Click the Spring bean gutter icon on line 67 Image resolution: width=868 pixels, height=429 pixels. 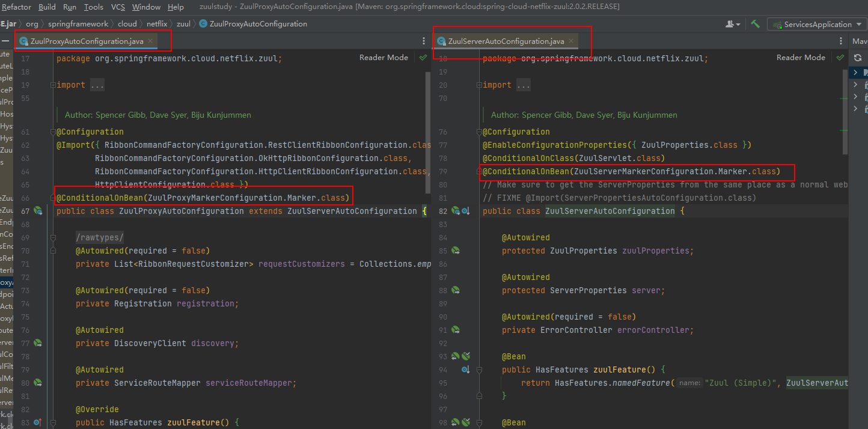[38, 211]
